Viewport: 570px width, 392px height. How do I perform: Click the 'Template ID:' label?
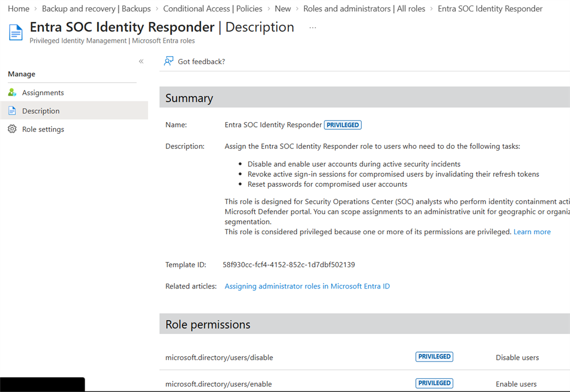[x=185, y=264]
